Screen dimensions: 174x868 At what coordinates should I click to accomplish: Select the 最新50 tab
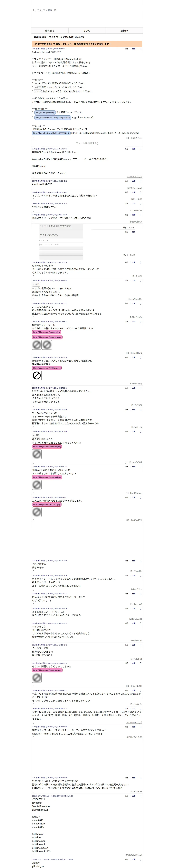pos(124,31)
